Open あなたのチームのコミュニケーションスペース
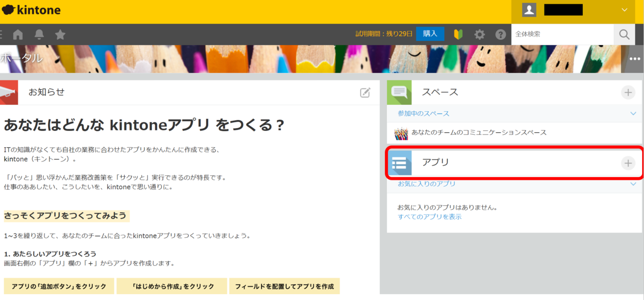This screenshot has width=644, height=300. click(479, 133)
